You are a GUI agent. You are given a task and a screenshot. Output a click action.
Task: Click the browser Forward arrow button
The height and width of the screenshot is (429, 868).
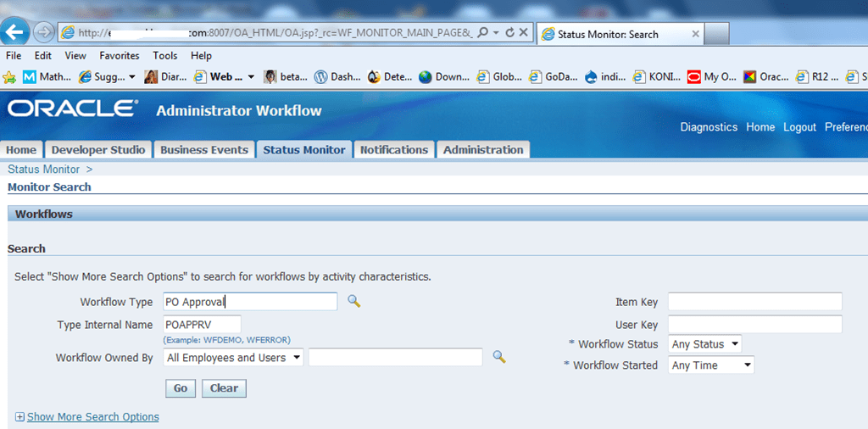pos(44,33)
